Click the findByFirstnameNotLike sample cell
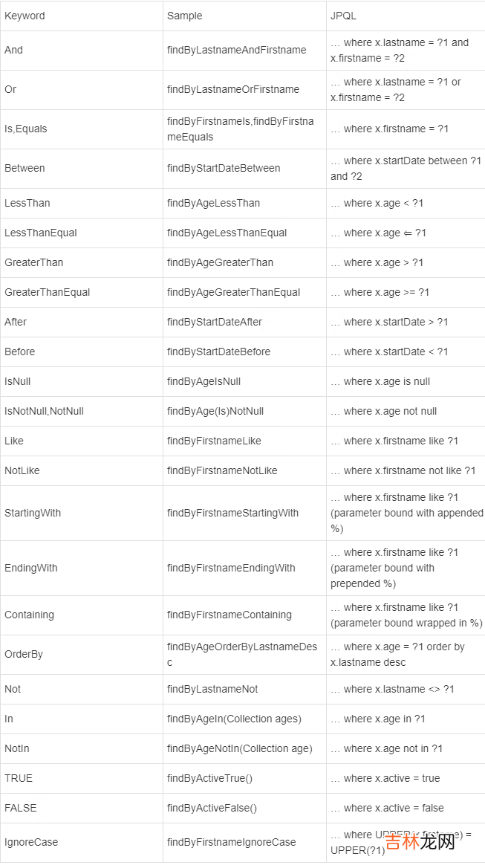Viewport: 485px width, 868px height. (x=222, y=470)
